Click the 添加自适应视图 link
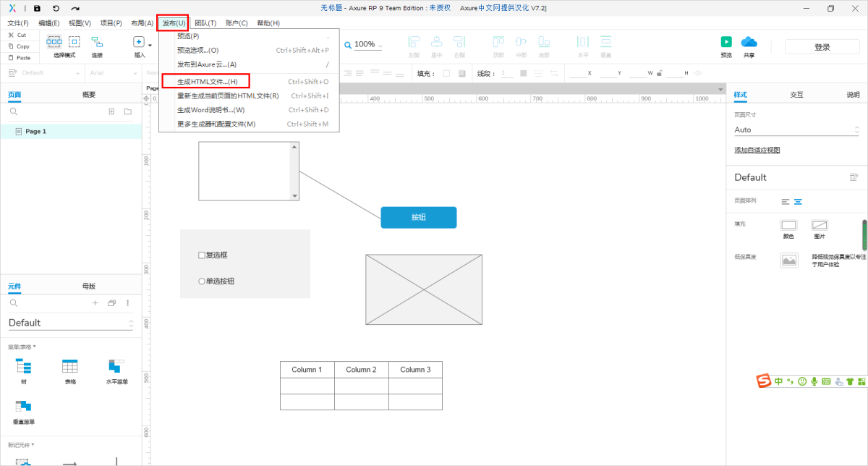This screenshot has height=466, width=868. pyautogui.click(x=757, y=151)
